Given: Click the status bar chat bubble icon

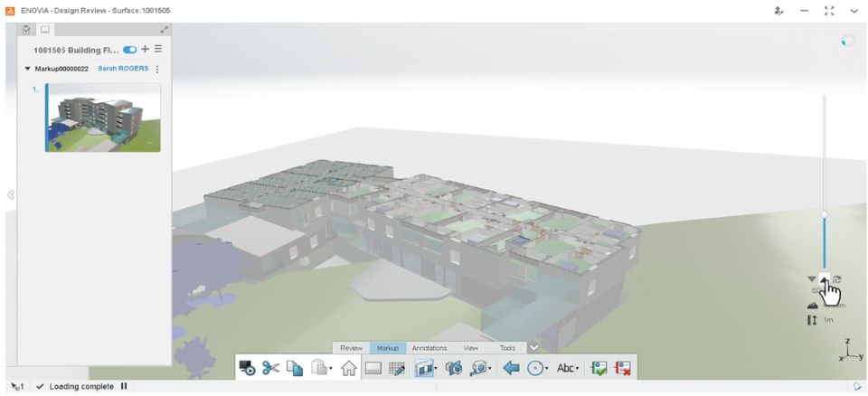Looking at the screenshot, I should click(x=856, y=387).
